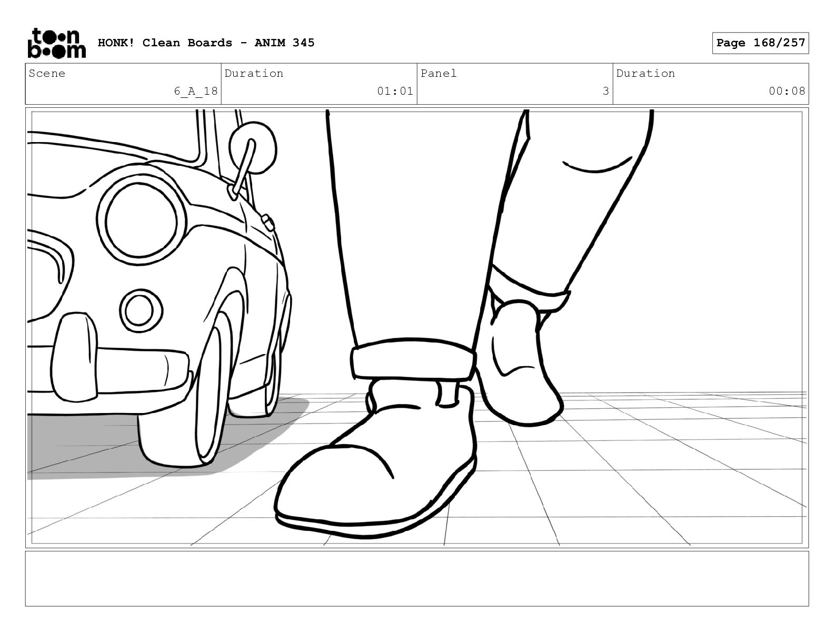The image size is (834, 644).
Task: Click the first Duration label in the header
Action: pos(254,74)
